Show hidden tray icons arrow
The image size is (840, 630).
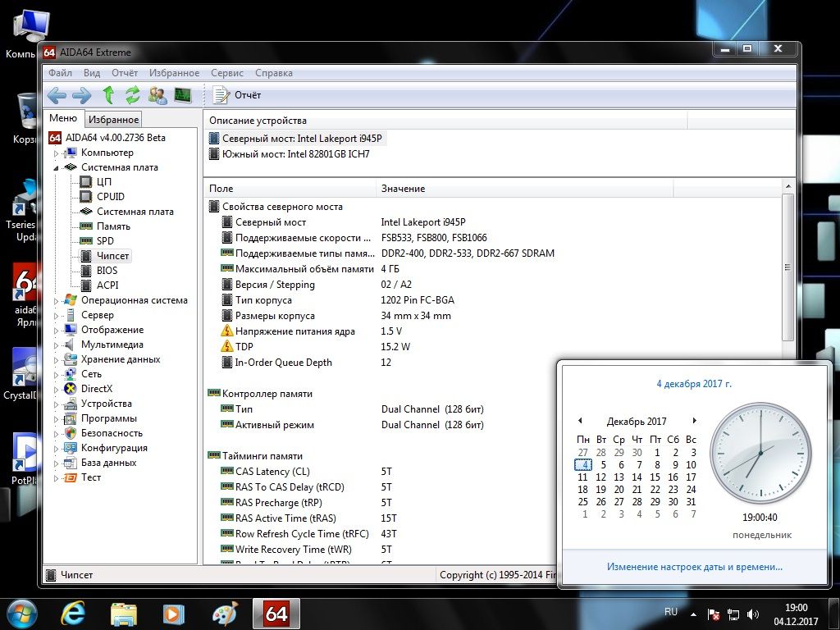pos(693,614)
